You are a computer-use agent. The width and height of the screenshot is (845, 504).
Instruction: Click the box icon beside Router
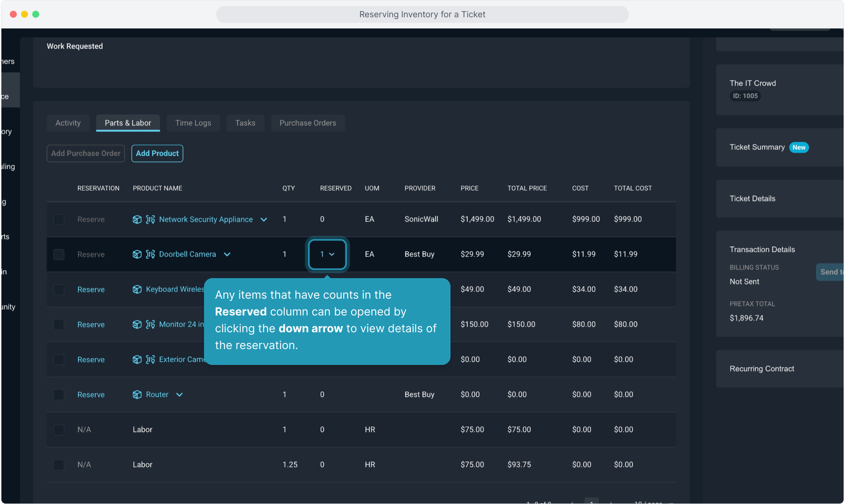[x=137, y=395]
